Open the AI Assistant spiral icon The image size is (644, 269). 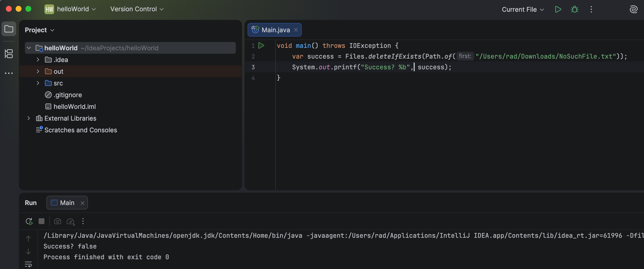pos(634,9)
